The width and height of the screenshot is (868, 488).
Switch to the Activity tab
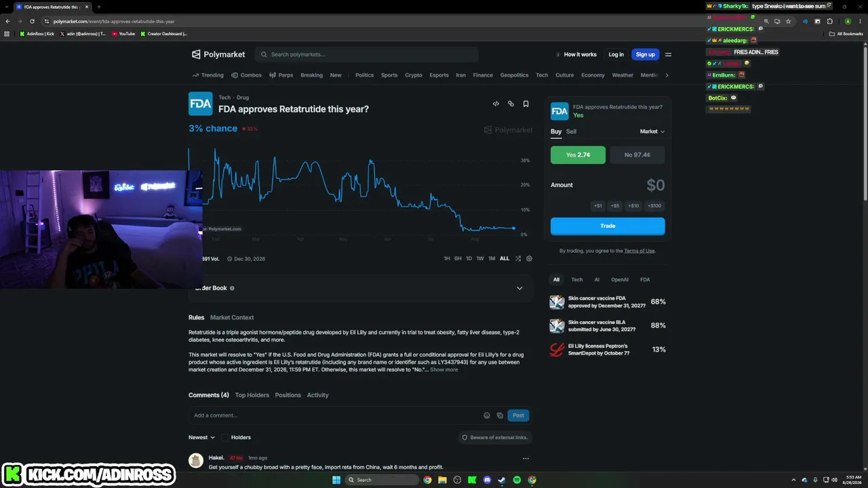pyautogui.click(x=317, y=395)
